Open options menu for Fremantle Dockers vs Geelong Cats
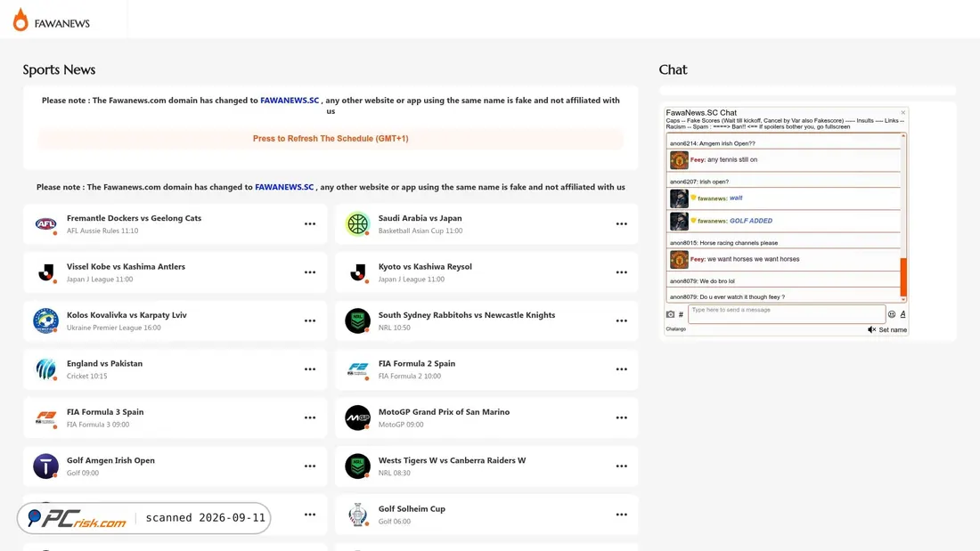This screenshot has width=980, height=551. (310, 223)
